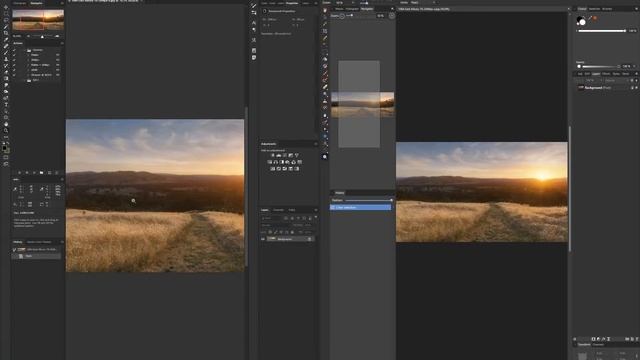Click the Photoshop Navigator zoom slider
640x360 pixels.
42,36
